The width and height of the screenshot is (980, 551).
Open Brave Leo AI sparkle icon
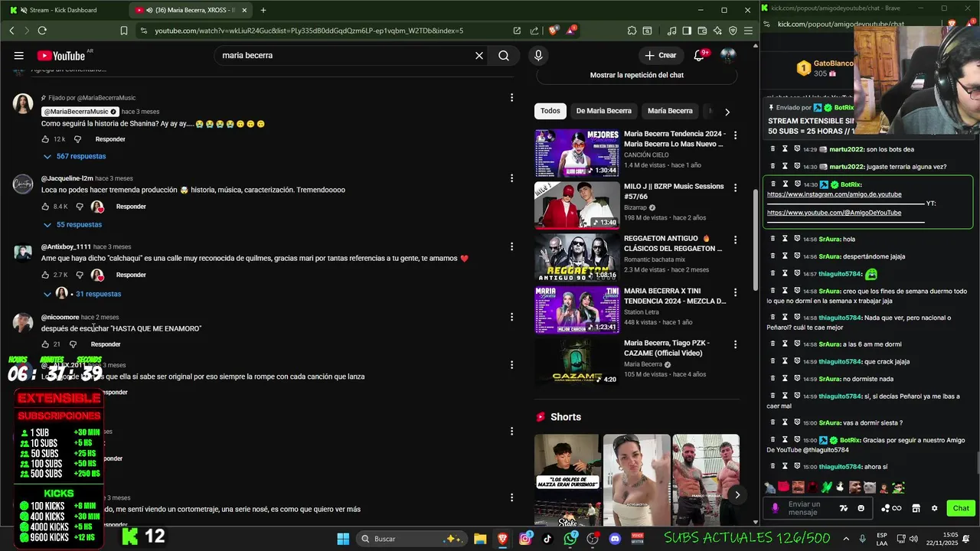(x=717, y=31)
